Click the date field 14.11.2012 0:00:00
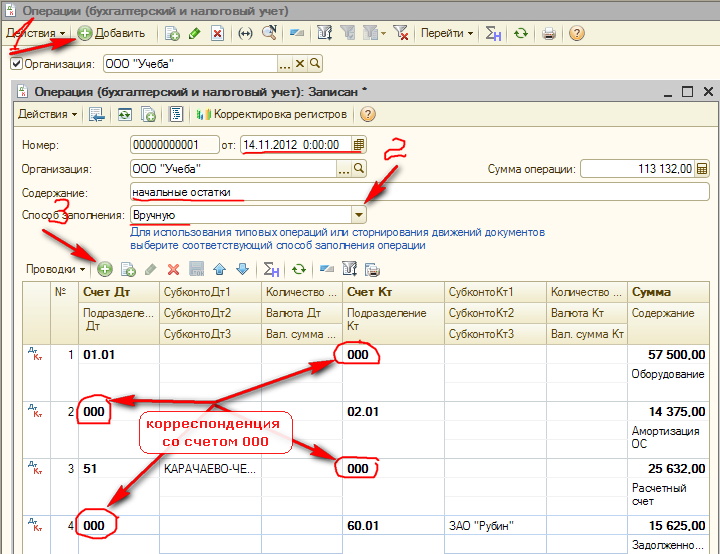 296,145
